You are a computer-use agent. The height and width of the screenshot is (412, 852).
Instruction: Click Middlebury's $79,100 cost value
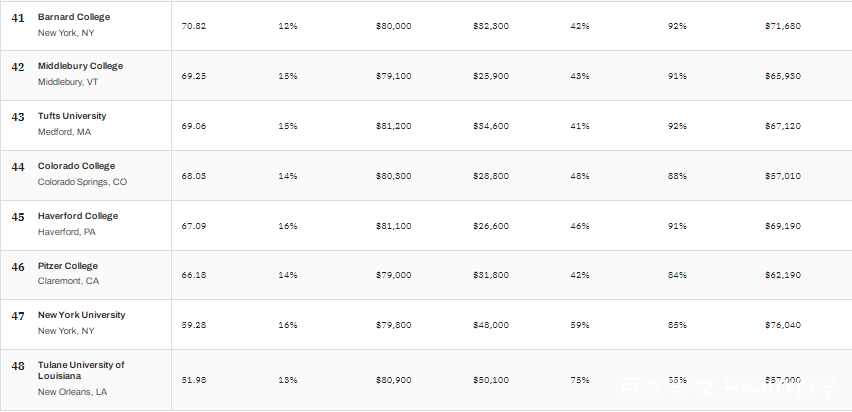393,76
